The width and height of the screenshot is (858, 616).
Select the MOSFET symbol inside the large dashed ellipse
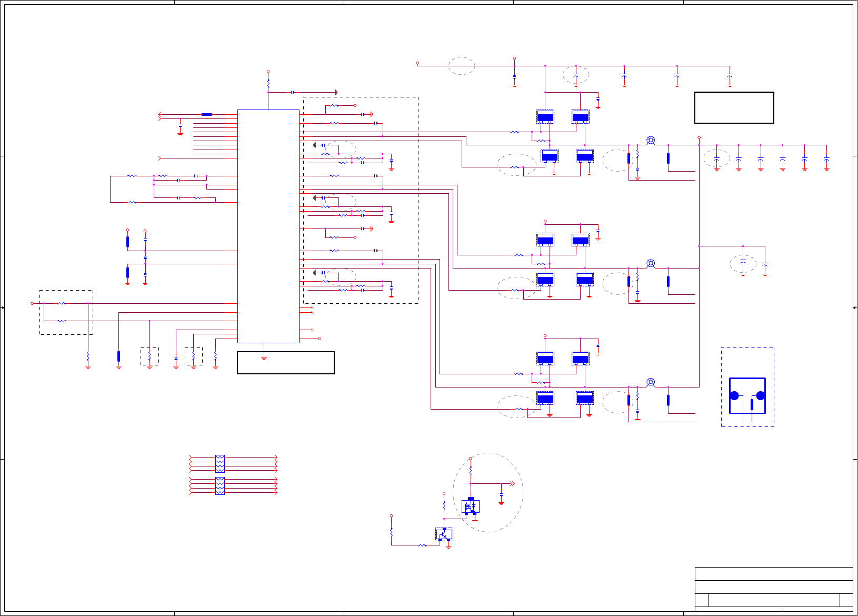coord(471,506)
